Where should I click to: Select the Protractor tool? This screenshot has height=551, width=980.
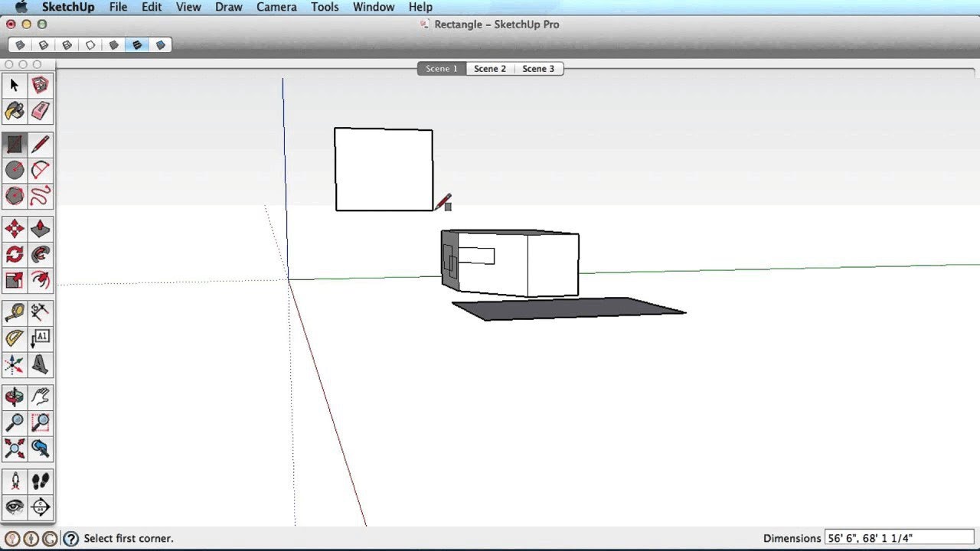15,338
